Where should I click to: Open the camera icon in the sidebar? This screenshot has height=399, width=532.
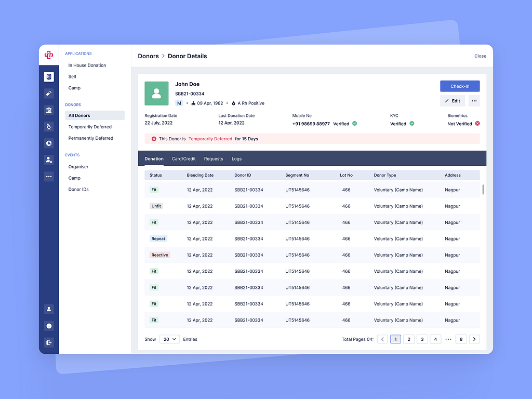coord(49,110)
